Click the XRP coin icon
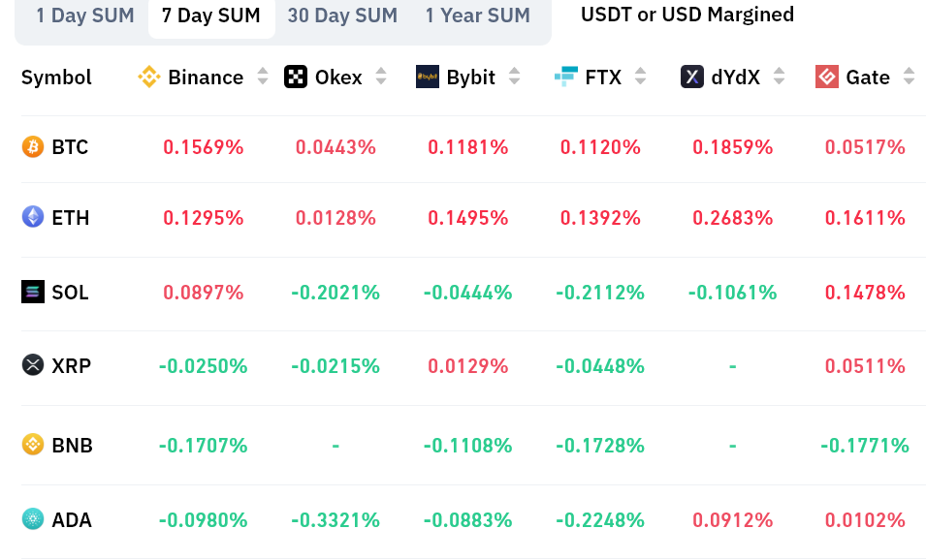 pos(33,365)
